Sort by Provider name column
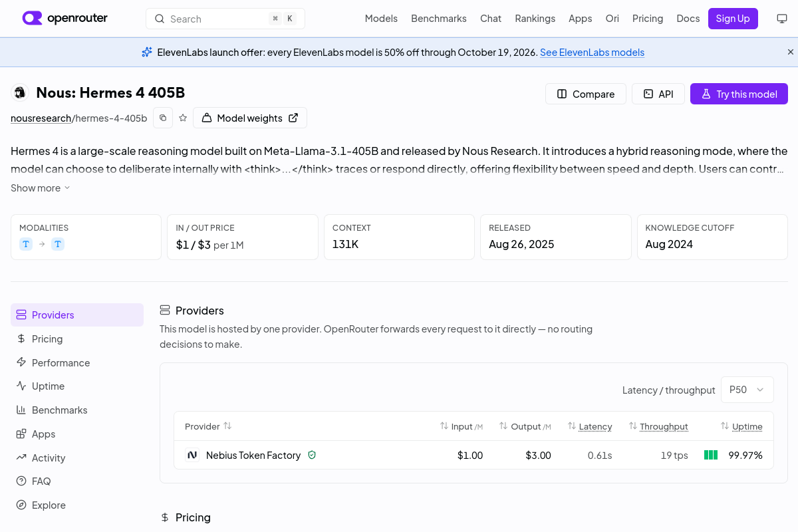The width and height of the screenshot is (798, 532). coord(208,426)
